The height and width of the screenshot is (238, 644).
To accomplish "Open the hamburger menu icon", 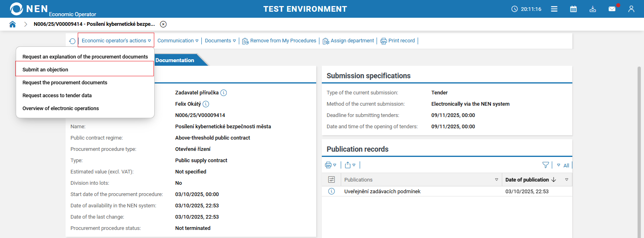I will [x=554, y=9].
